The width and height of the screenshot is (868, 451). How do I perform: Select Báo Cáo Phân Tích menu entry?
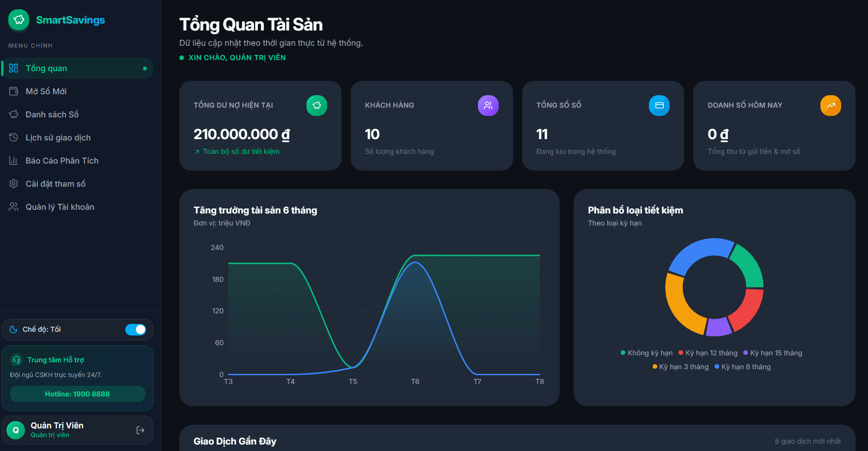[78, 161]
